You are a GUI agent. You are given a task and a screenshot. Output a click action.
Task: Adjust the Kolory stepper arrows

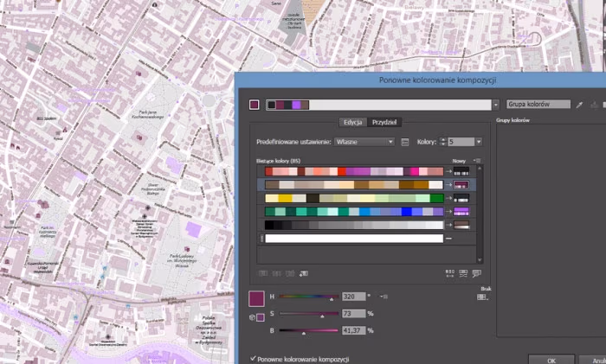pos(443,142)
